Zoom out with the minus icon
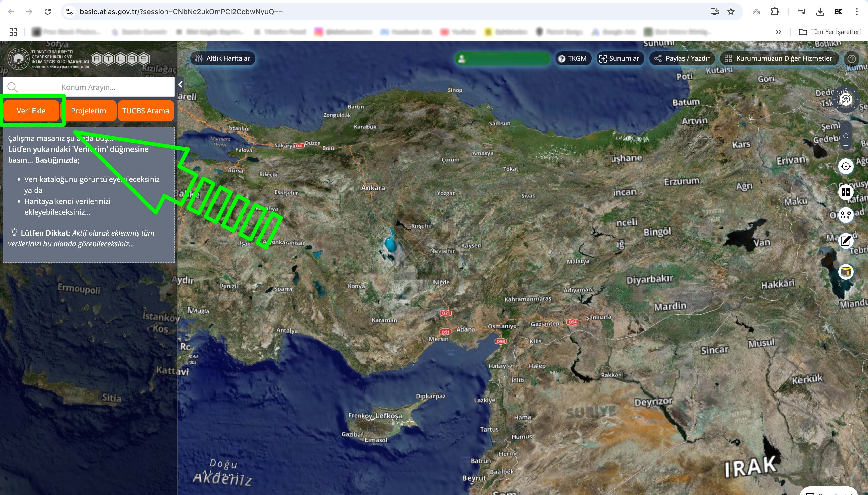The image size is (868, 495). tap(846, 145)
